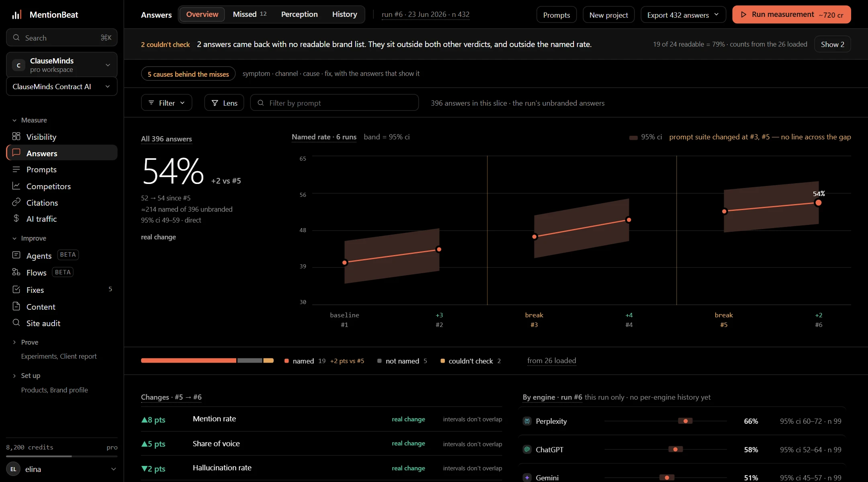Click the not named gray legend swatch

[379, 361]
